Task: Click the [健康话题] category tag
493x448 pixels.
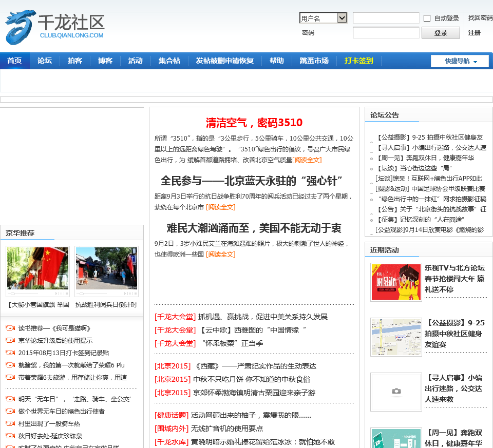Action: coord(172,415)
